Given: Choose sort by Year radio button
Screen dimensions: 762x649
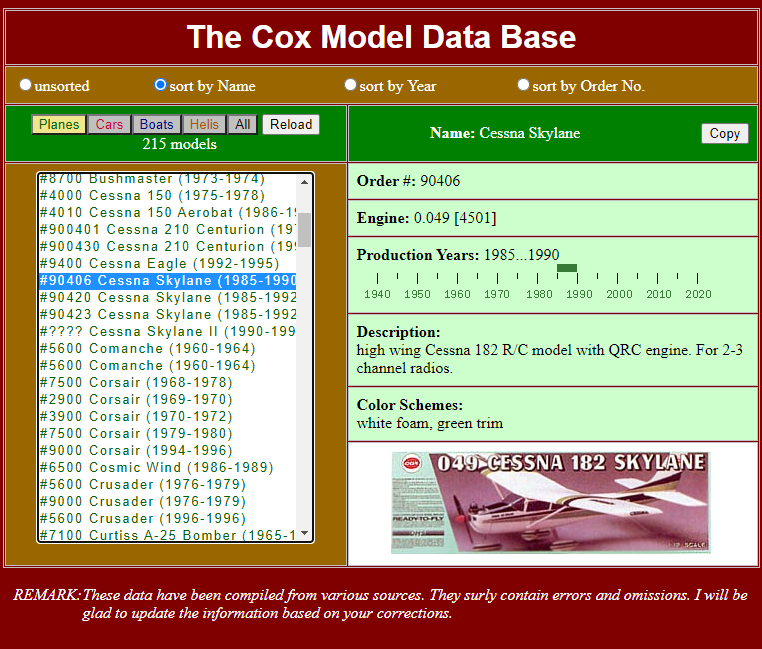Looking at the screenshot, I should point(350,85).
